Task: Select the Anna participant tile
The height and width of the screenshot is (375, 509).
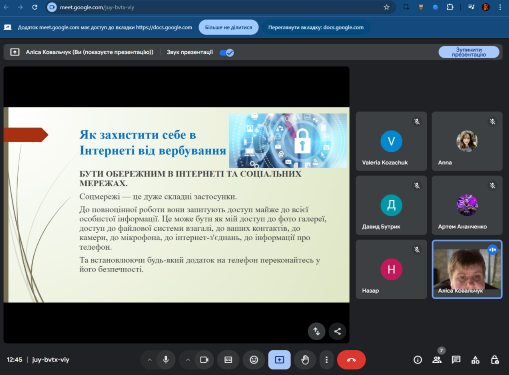Action: (x=467, y=141)
